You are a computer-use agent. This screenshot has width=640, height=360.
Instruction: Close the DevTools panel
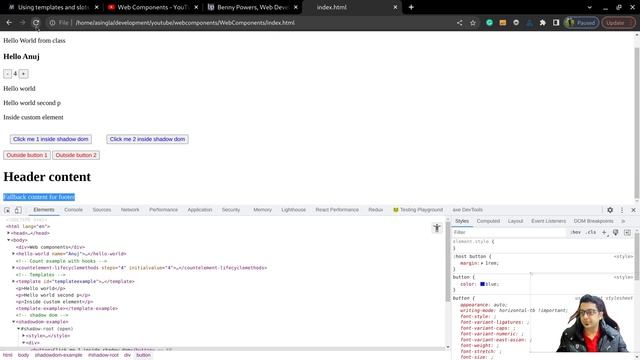633,210
